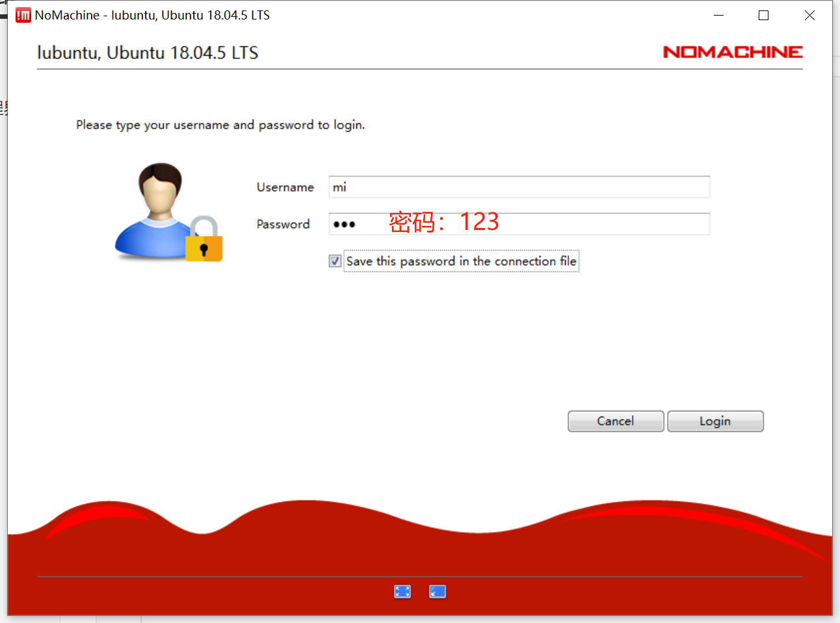Close the NoMachine window
The height and width of the screenshot is (623, 840).
pyautogui.click(x=809, y=15)
